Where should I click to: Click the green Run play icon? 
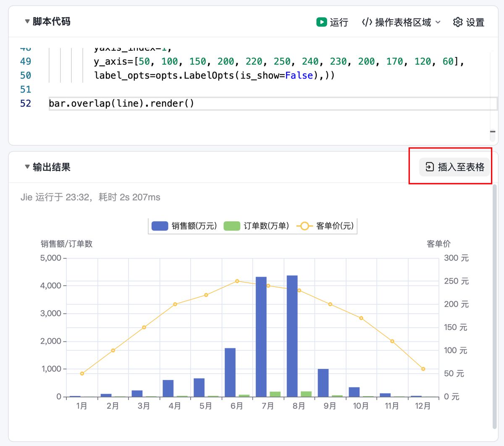[321, 22]
